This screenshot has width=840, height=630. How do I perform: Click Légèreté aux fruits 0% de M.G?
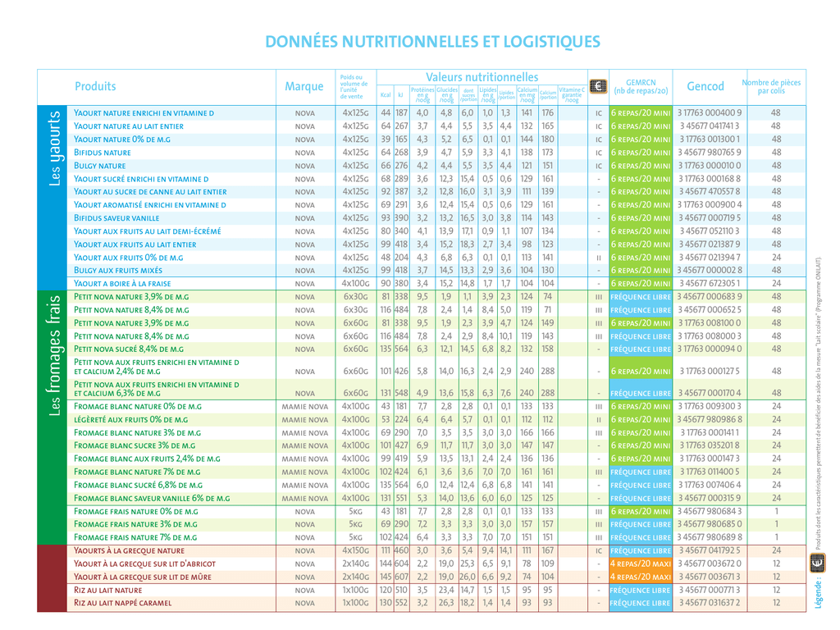[x=130, y=420]
